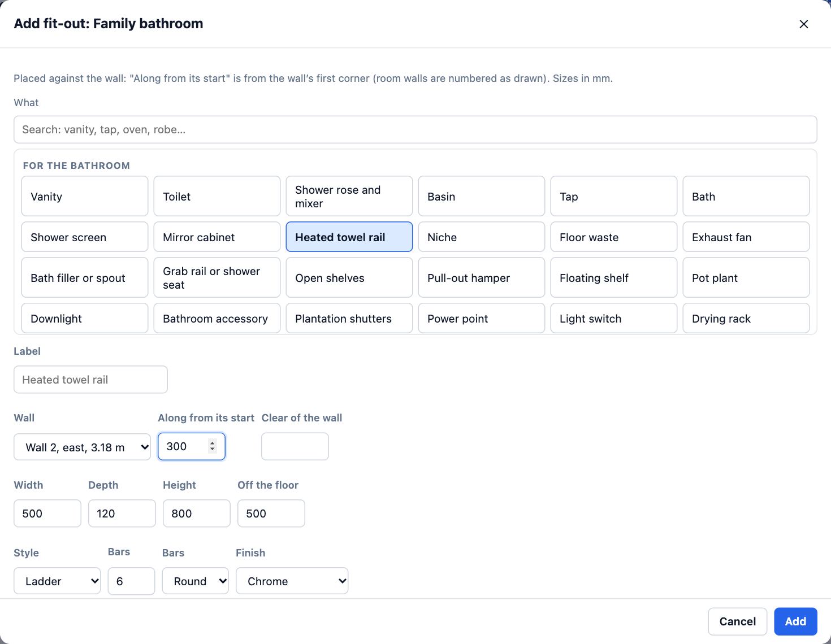Open the Style dropdown set to Ladder

[57, 581]
